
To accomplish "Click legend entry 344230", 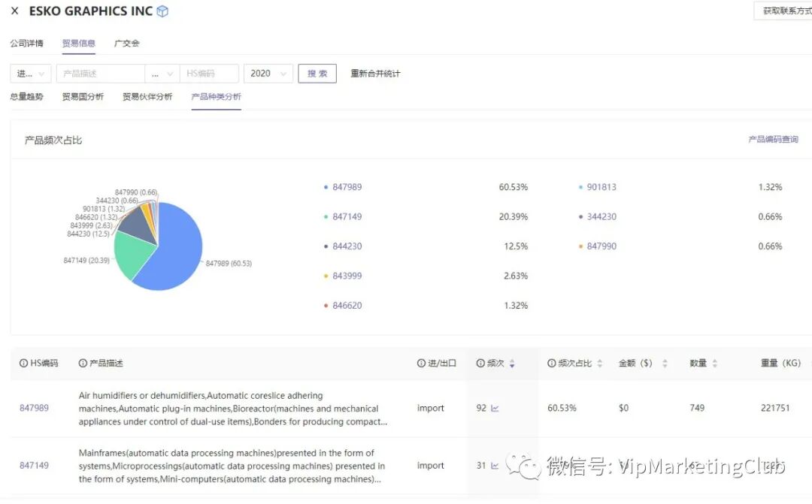I will coord(601,216).
